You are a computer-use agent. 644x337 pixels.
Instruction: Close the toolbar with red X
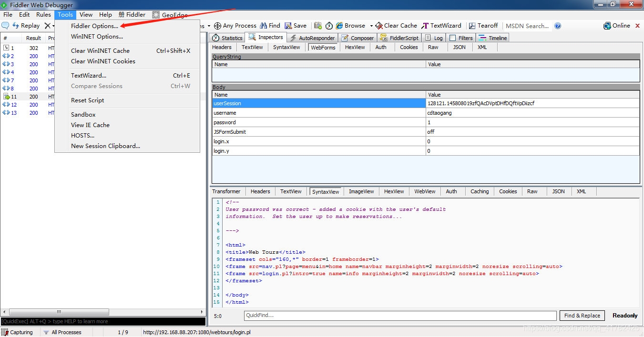637,26
